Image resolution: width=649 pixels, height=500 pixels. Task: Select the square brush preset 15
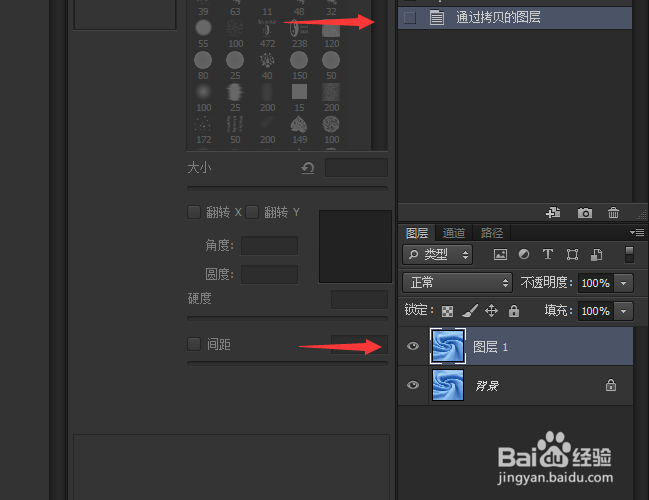pyautogui.click(x=299, y=98)
